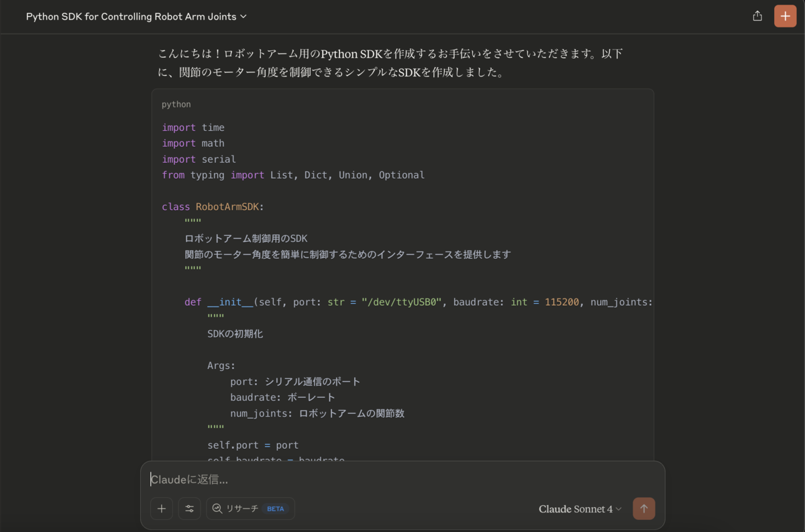
Task: Click the greeting paragraph starting こんにちは
Action: (390, 63)
